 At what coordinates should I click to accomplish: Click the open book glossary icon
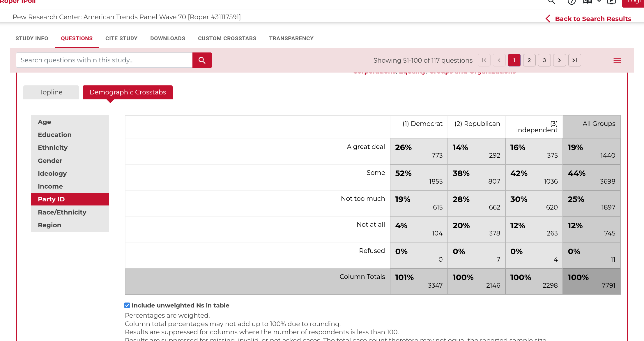click(x=588, y=2)
